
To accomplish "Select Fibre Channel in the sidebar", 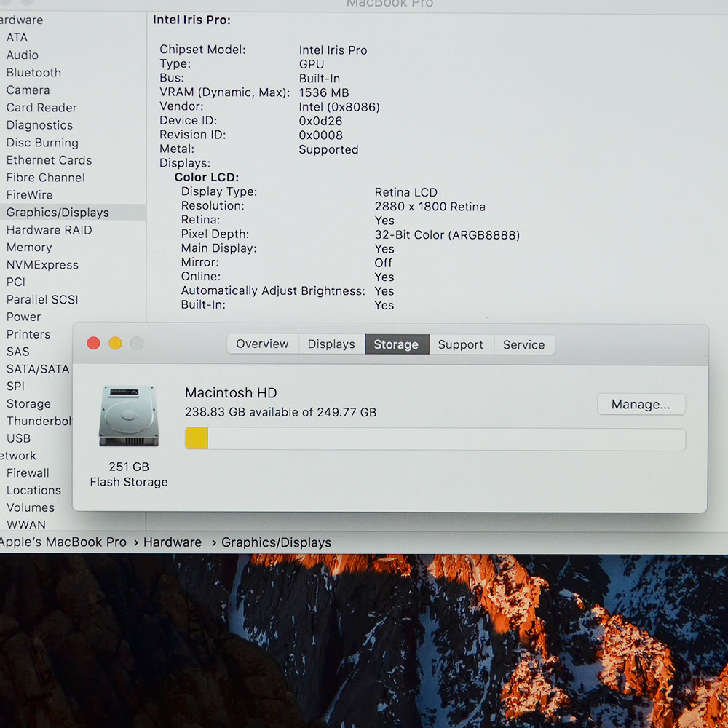I will [45, 178].
